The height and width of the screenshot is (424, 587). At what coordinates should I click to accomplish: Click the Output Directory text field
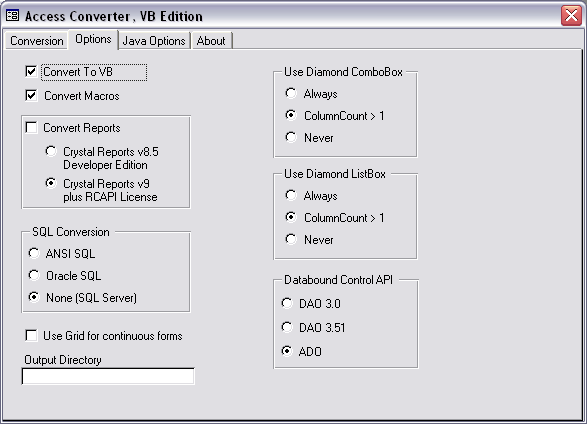point(108,376)
